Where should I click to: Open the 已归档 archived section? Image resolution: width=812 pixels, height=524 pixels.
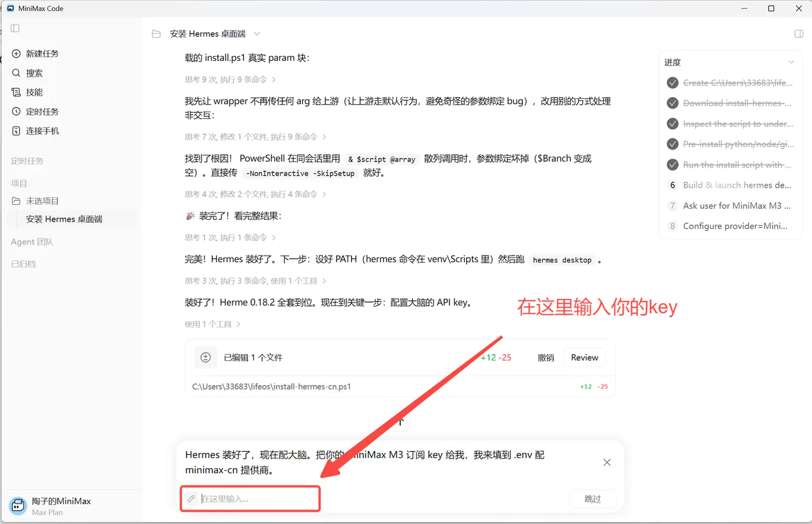pos(23,264)
